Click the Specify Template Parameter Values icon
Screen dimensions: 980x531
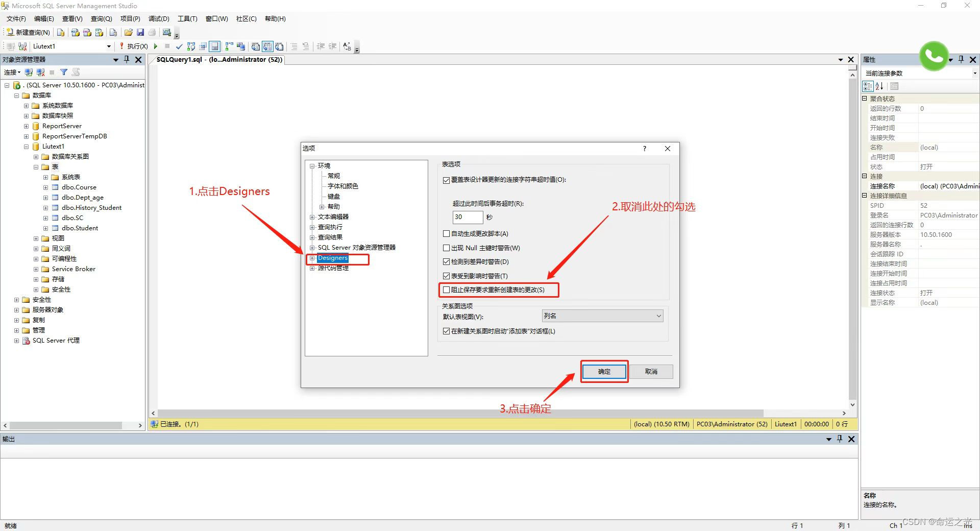click(347, 46)
